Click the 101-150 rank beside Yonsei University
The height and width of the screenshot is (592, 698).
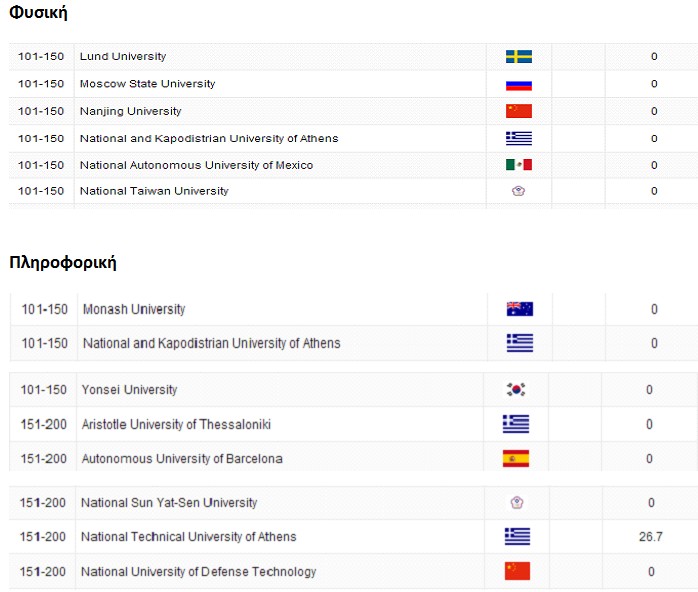tap(44, 389)
